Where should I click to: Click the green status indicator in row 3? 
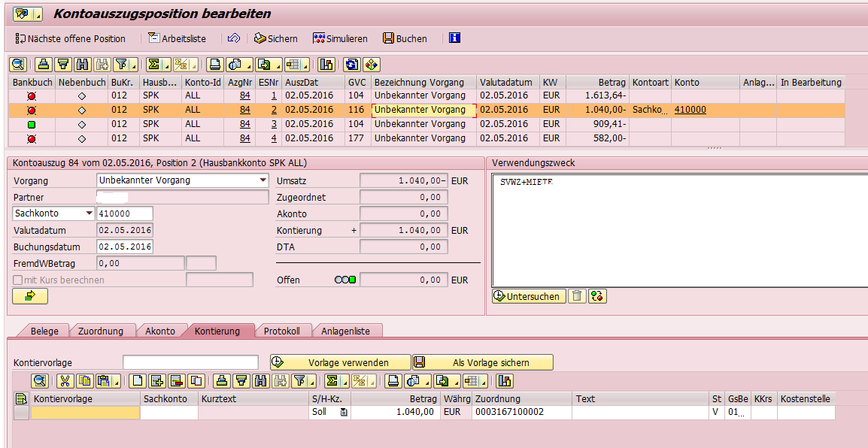[32, 124]
